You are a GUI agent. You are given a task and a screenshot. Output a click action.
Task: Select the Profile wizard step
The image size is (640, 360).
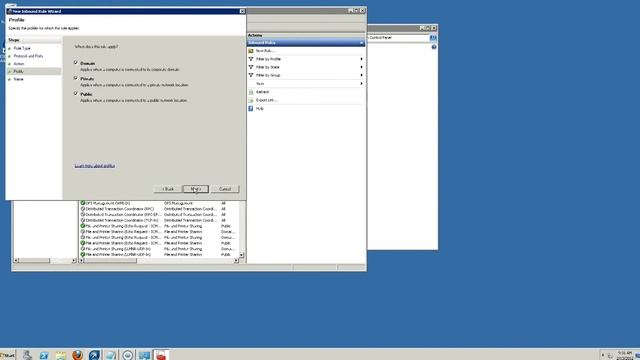pyautogui.click(x=18, y=71)
